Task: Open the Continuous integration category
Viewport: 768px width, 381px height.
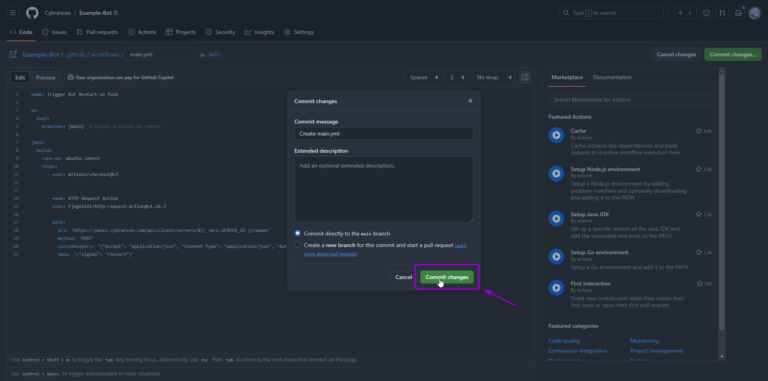Action: click(577, 351)
